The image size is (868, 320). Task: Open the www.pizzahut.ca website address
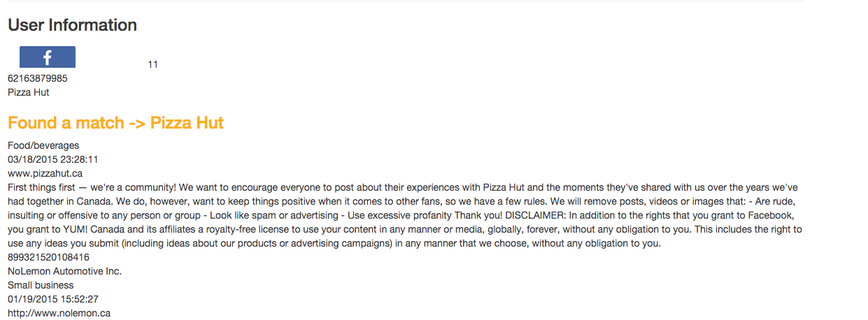pos(45,173)
